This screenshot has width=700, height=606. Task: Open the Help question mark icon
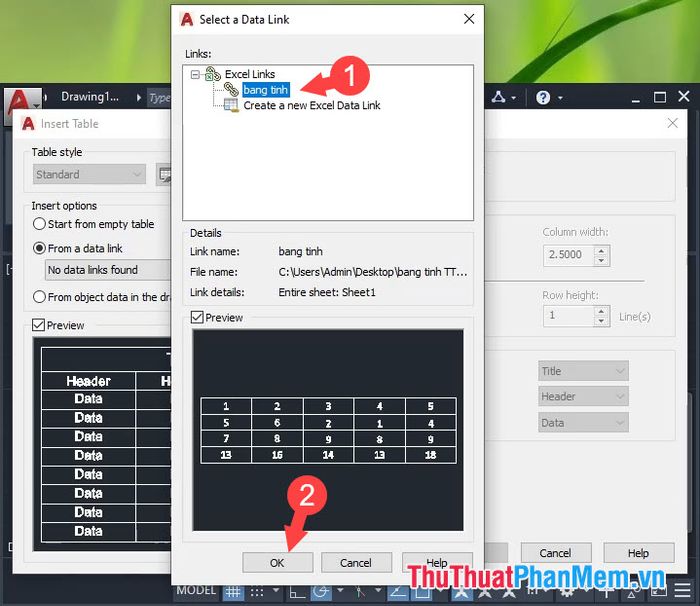tap(543, 97)
